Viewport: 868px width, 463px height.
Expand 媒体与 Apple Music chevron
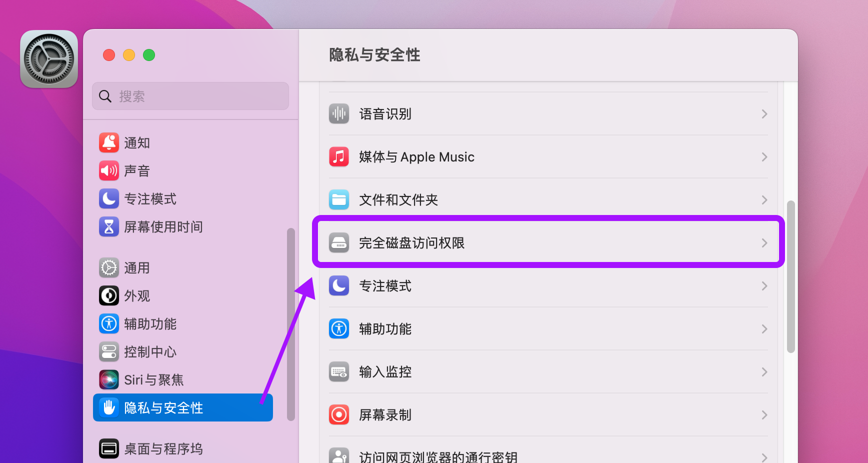point(764,157)
